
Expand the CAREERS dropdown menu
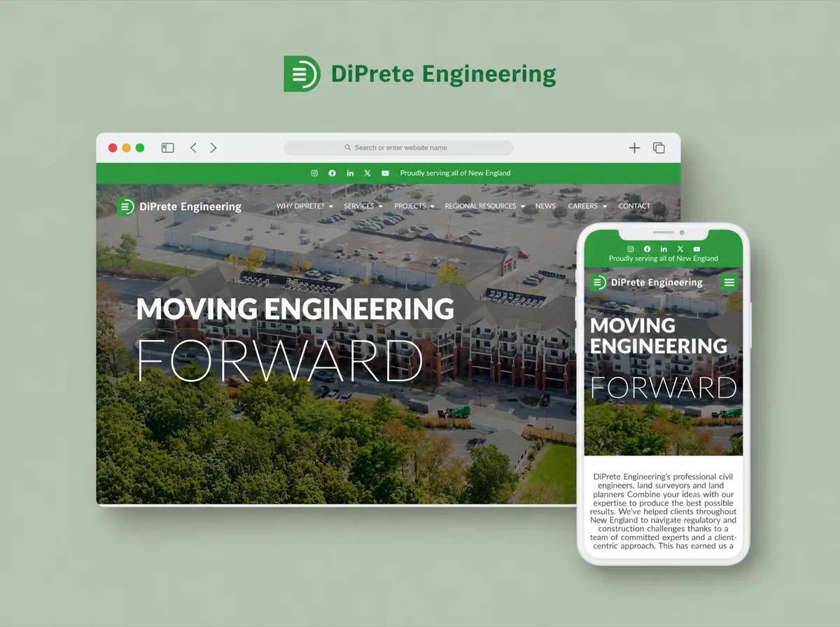(587, 206)
